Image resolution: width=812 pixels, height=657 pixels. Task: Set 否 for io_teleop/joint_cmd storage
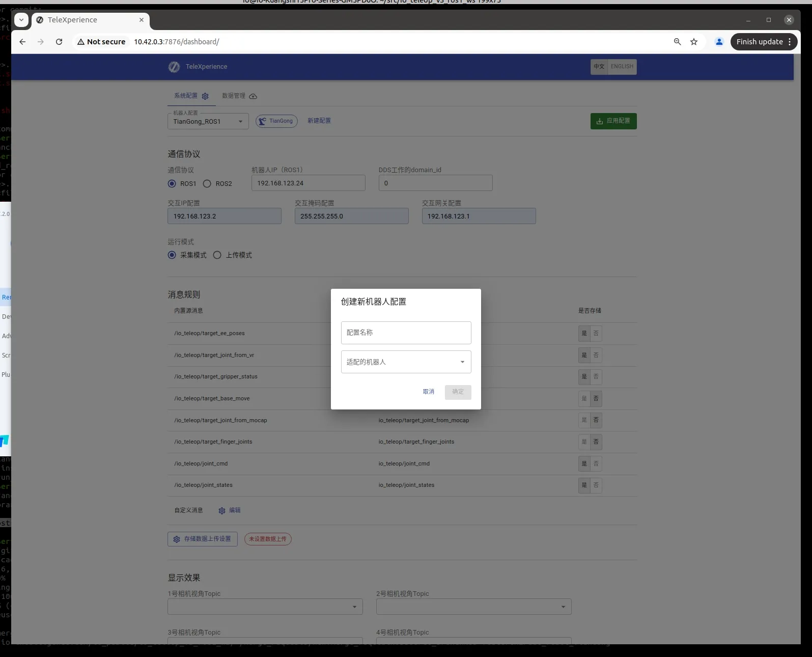pos(596,464)
